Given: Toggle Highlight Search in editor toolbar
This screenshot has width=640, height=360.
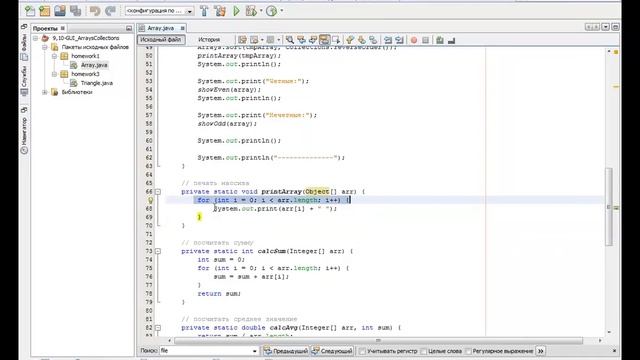Looking at the screenshot, I should point(324,40).
